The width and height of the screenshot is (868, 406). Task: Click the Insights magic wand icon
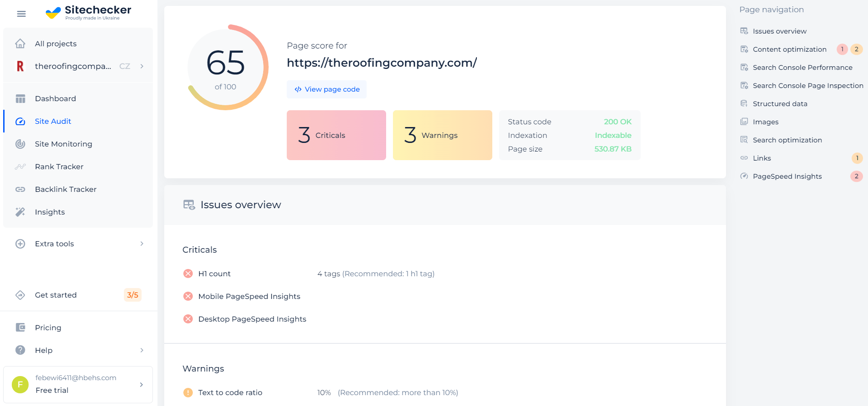20,212
